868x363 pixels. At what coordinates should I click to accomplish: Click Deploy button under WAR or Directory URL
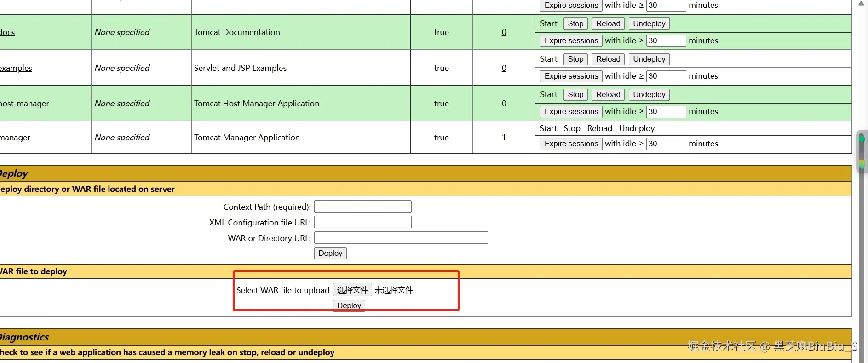pyautogui.click(x=330, y=254)
